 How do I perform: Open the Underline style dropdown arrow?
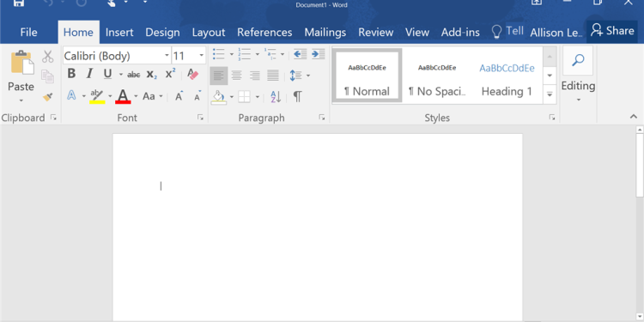pyautogui.click(x=121, y=75)
